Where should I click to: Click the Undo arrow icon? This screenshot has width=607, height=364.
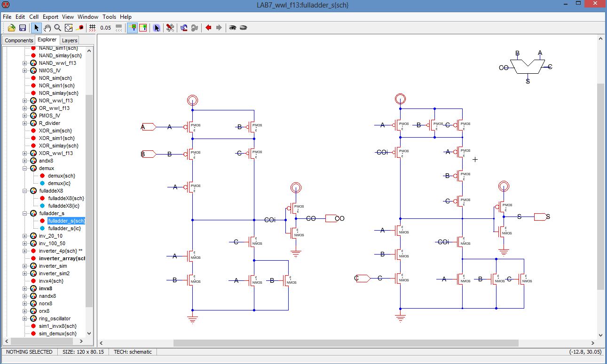click(x=184, y=28)
